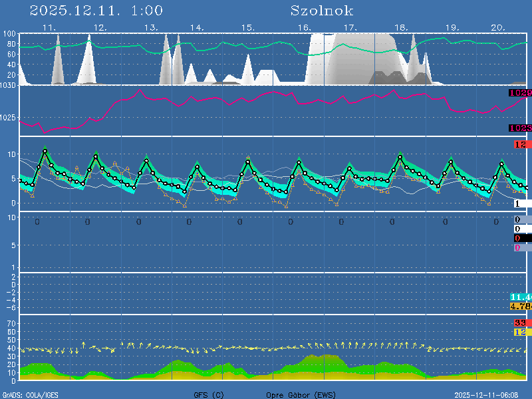This screenshot has height=399, width=532.
Task: Select the day 14 date label
Action: point(197,28)
